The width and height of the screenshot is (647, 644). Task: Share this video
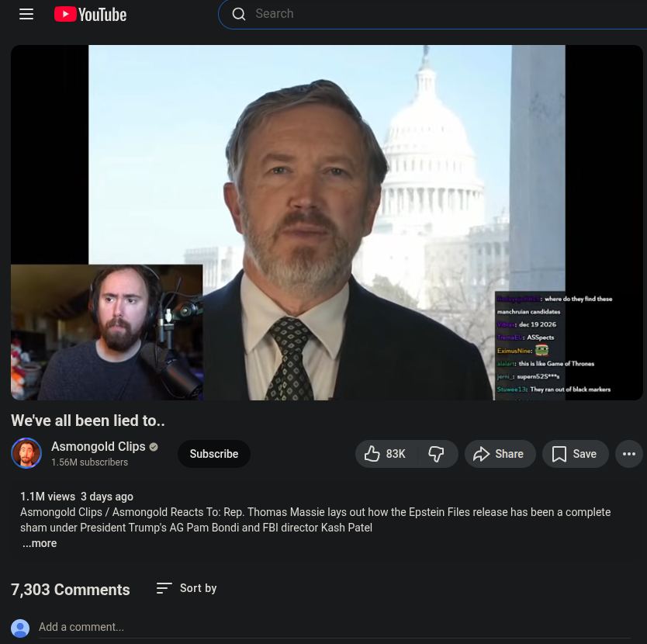pyautogui.click(x=500, y=454)
